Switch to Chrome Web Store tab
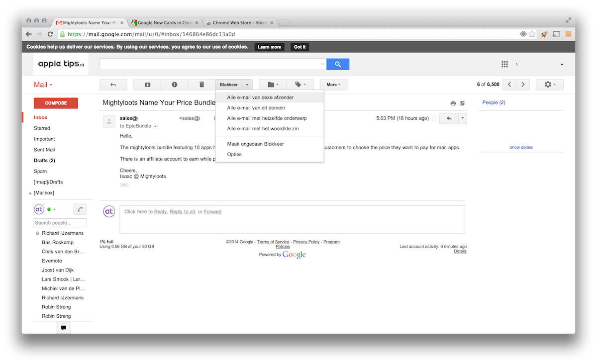This screenshot has width=597, height=364. coord(240,22)
